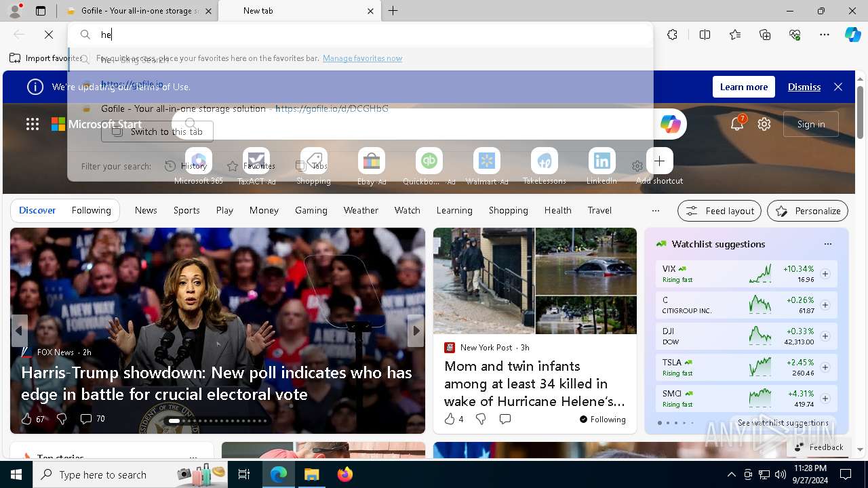Switch to Gofile browser tab
This screenshot has width=868, height=488.
[x=139, y=11]
